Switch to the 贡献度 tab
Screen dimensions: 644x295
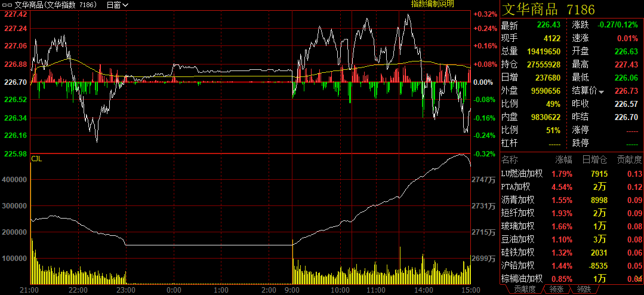(524, 289)
